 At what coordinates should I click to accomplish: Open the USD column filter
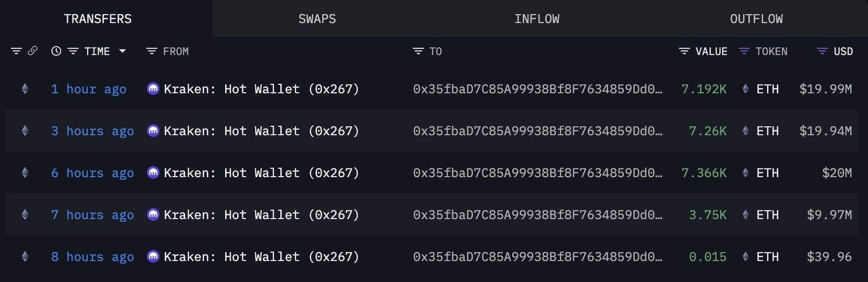point(822,51)
